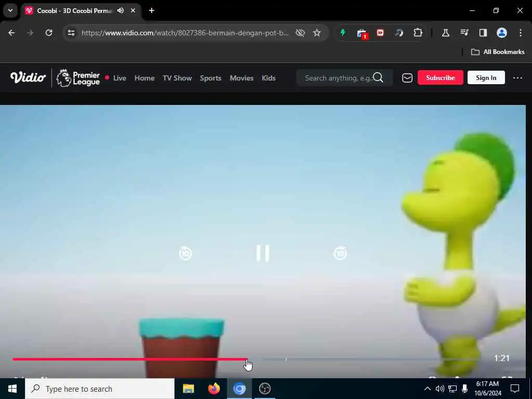Open Chrome three-dot menu
Viewport: 532px width, 399px height.
(x=521, y=33)
